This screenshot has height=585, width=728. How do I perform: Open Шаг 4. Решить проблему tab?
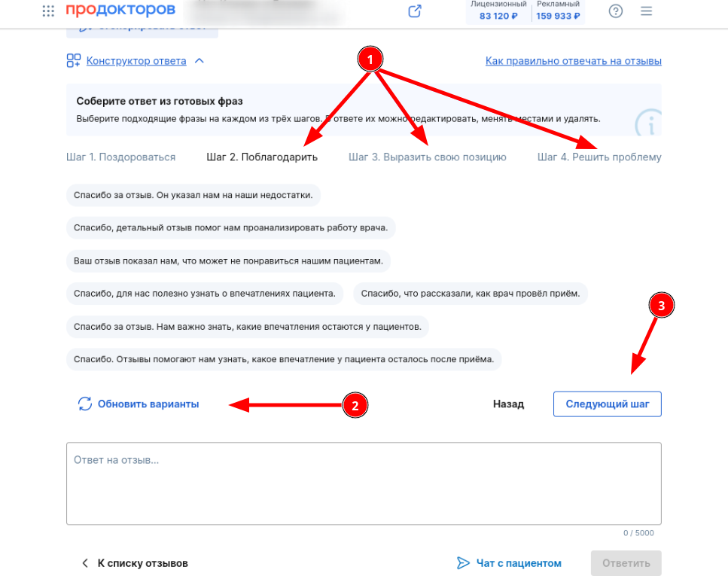[x=599, y=157]
